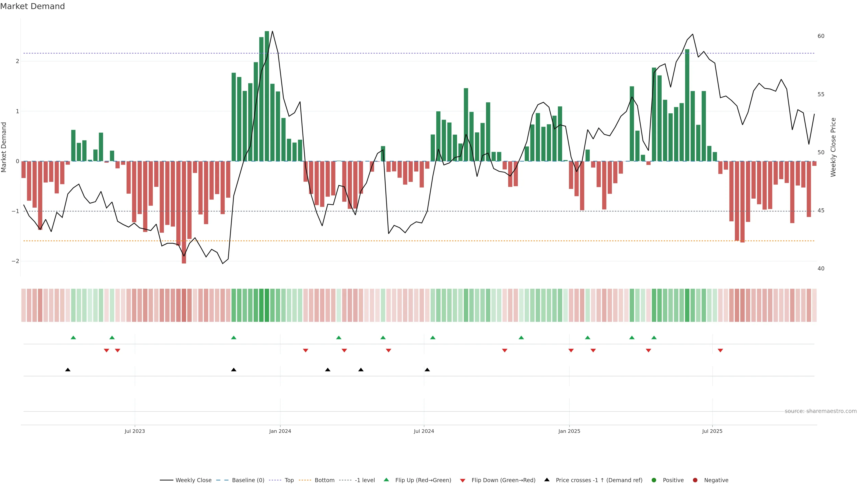Toggle the Baseline (0) legend entry

coord(248,480)
